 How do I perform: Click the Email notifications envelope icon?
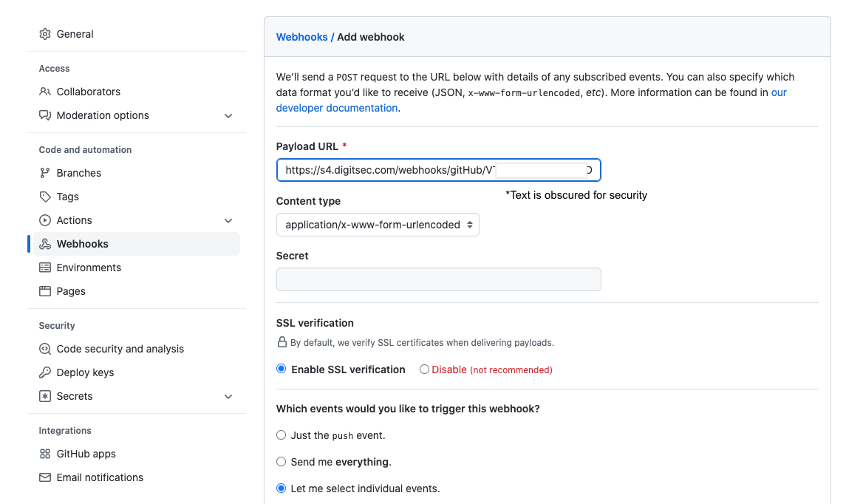pos(45,477)
